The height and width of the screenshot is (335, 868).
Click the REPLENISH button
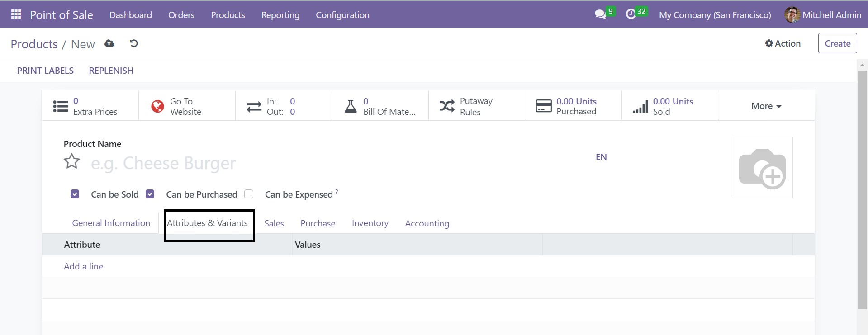coord(111,71)
